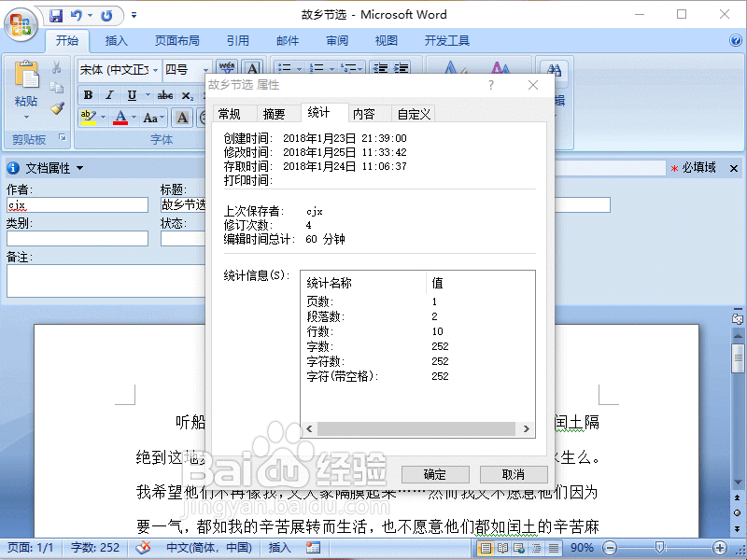747x560 pixels.
Task: Increase the paragraph indent
Action: (x=402, y=68)
